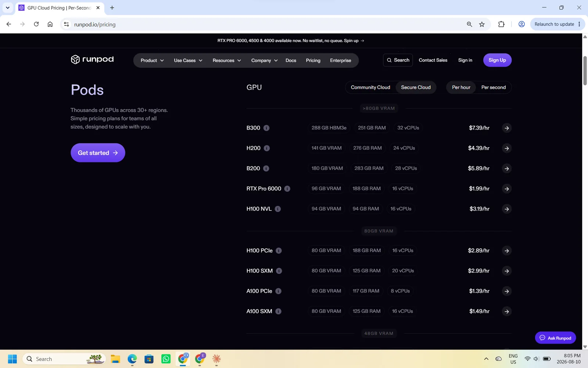Open the Windows Start menu
The width and height of the screenshot is (588, 368).
click(x=12, y=359)
